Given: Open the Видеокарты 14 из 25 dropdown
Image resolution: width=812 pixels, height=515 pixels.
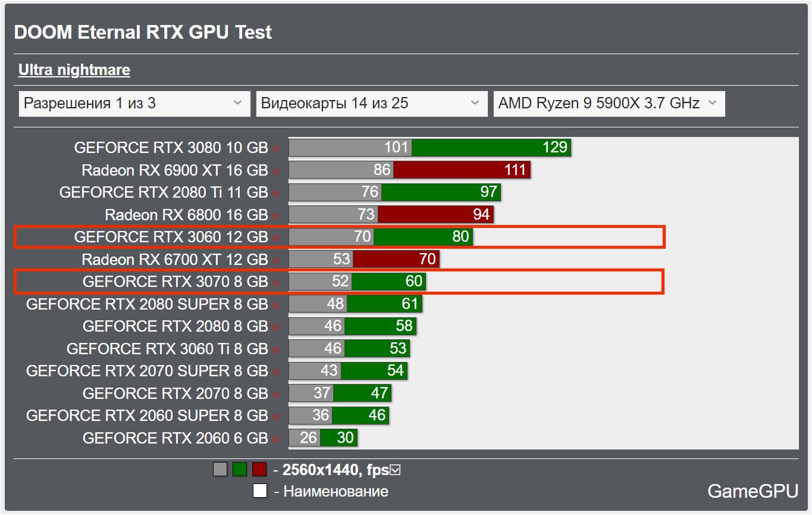Looking at the screenshot, I should click(x=371, y=104).
